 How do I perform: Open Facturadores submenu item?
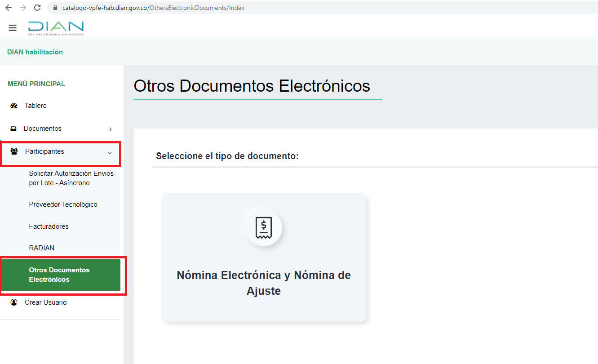point(49,226)
